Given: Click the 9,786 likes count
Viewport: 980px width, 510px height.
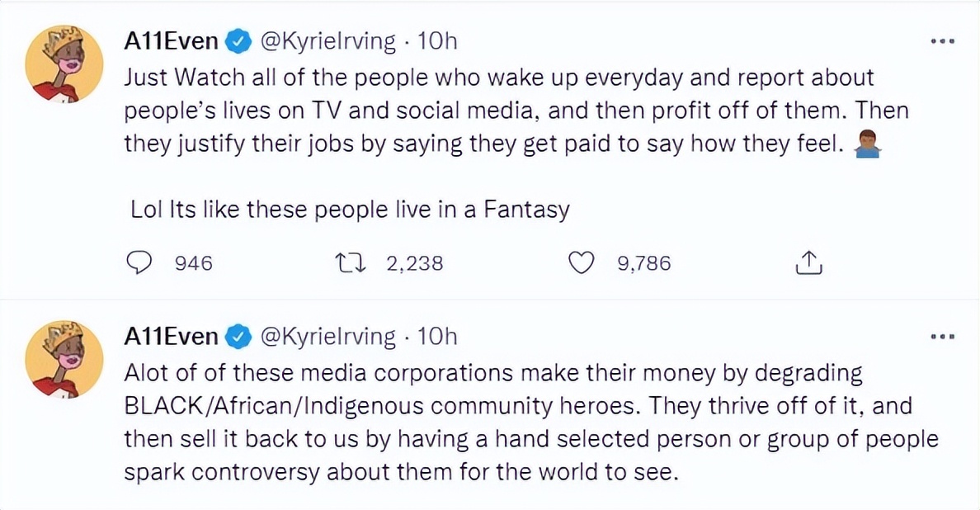Looking at the screenshot, I should tap(643, 263).
